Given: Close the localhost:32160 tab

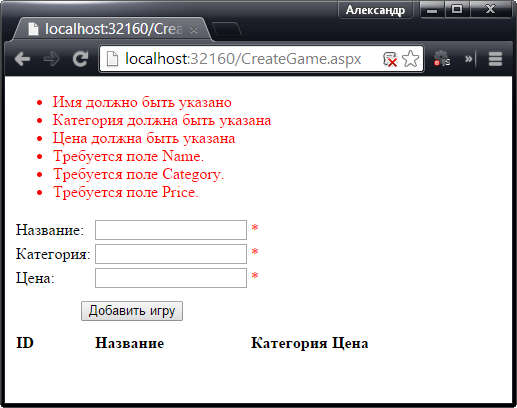Looking at the screenshot, I should (x=194, y=30).
